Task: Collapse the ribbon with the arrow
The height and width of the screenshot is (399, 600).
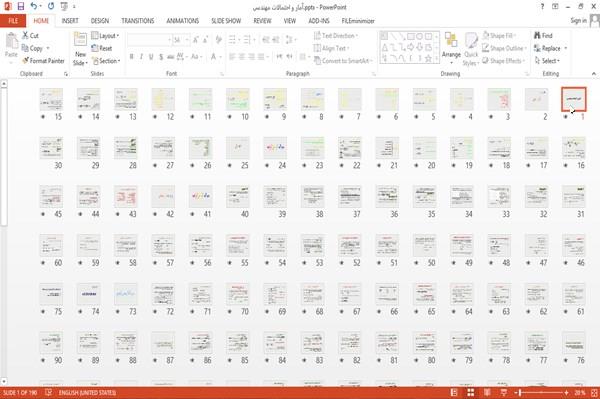Action: (593, 73)
